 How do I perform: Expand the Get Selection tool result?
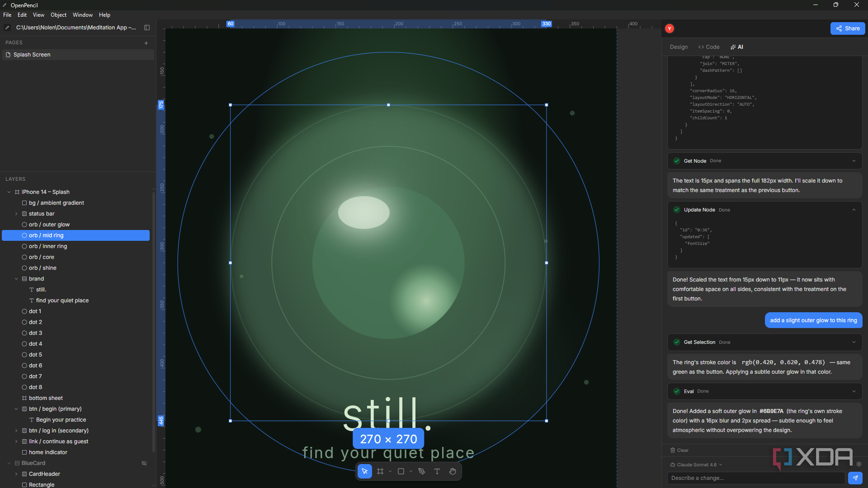854,342
